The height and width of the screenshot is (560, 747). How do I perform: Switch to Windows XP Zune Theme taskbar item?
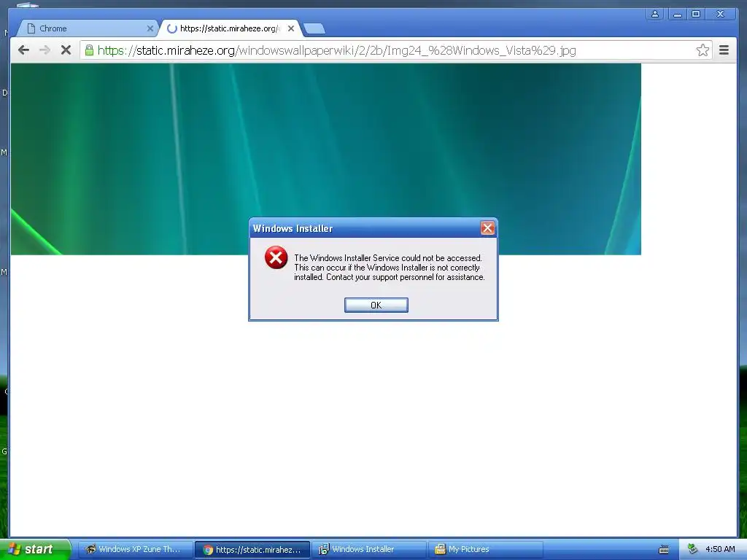point(135,550)
